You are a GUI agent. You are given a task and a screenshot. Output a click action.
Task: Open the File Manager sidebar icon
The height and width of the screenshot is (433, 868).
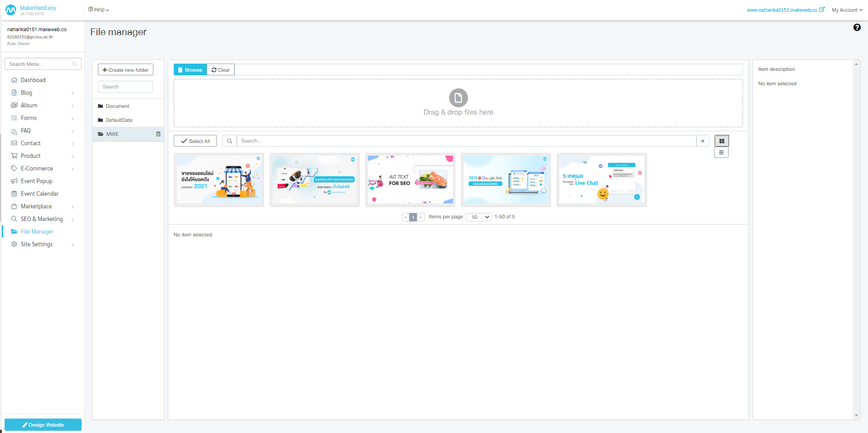click(x=14, y=231)
